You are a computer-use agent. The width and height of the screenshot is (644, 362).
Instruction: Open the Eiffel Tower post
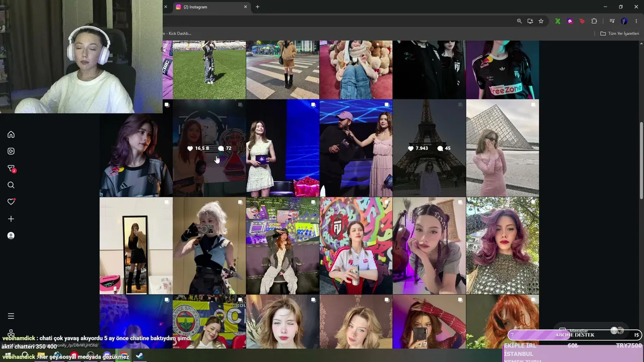429,148
